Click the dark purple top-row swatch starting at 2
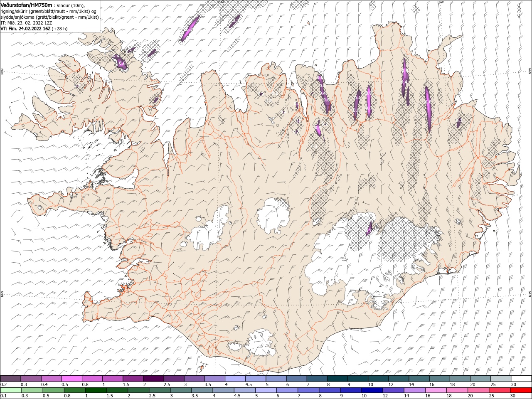 (153, 379)
